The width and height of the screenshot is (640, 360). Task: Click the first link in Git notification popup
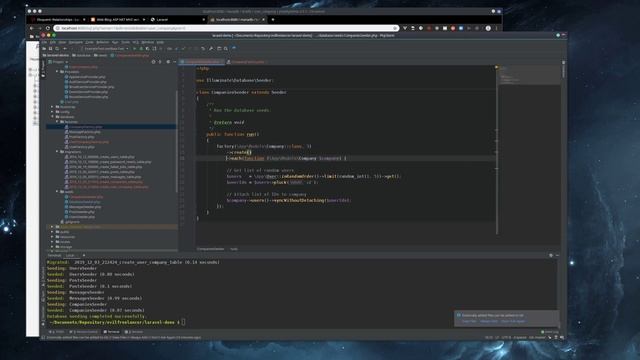(469, 321)
